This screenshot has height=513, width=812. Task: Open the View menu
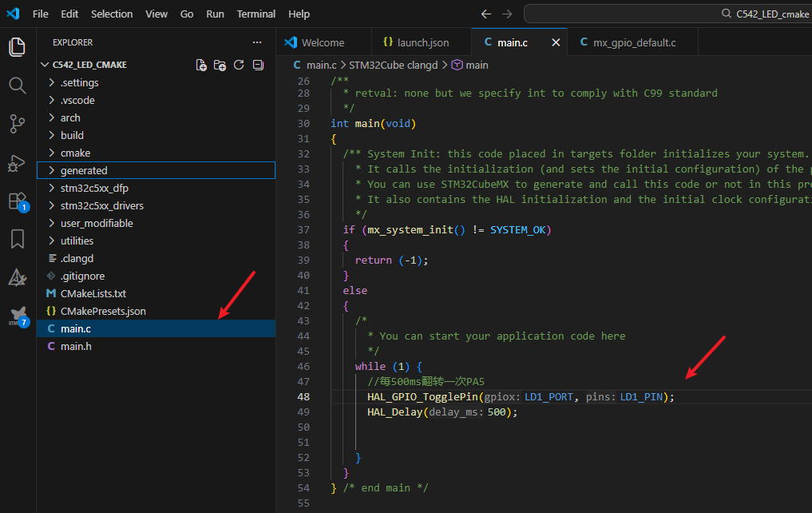pyautogui.click(x=156, y=14)
